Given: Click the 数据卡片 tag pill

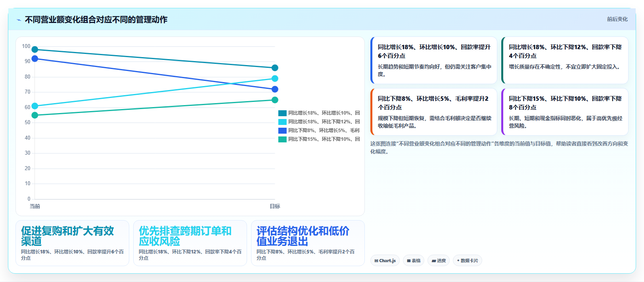Looking at the screenshot, I should point(468,261).
